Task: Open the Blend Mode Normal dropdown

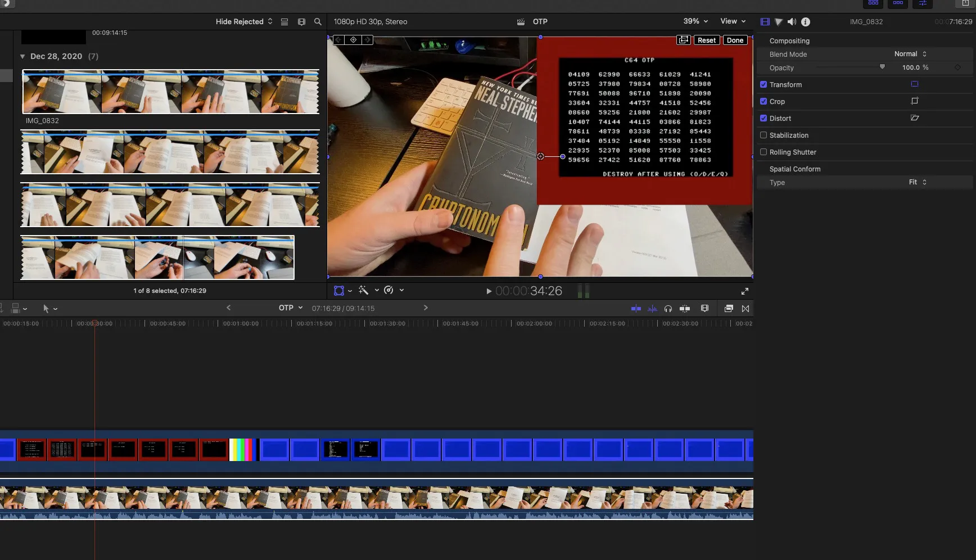Action: [910, 54]
